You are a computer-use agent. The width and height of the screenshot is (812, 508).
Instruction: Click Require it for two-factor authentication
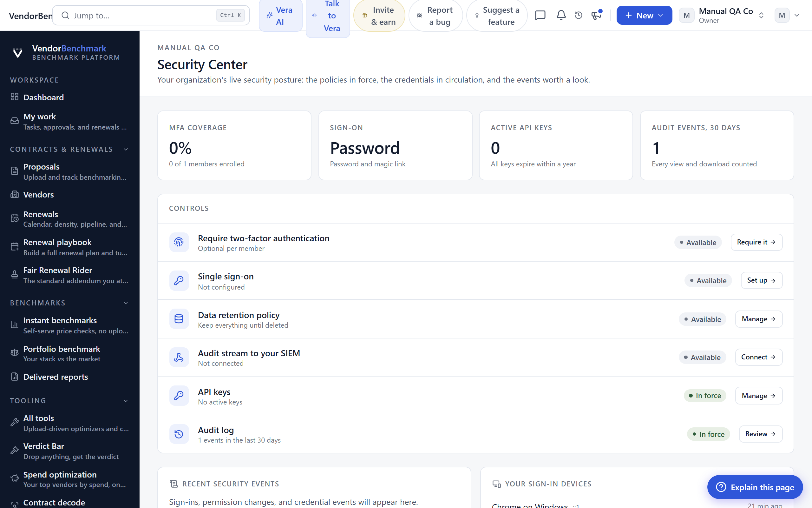(756, 242)
